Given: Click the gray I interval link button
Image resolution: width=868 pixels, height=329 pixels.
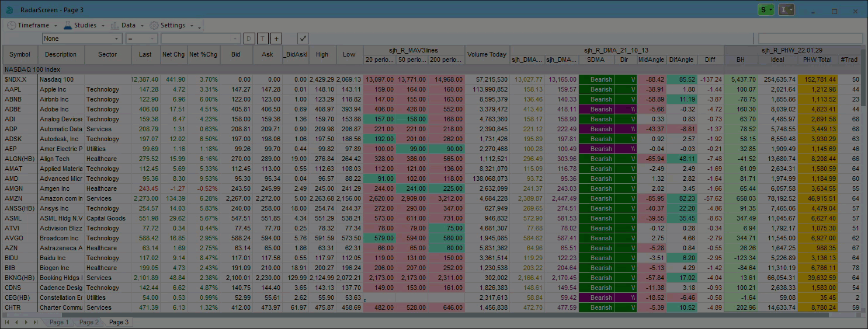Looking at the screenshot, I should (x=787, y=10).
